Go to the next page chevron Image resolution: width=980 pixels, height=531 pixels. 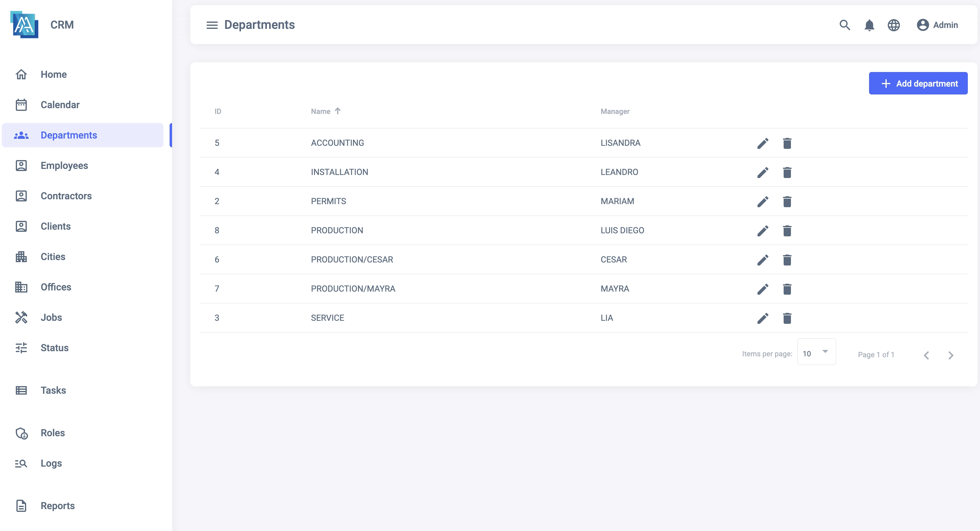951,355
